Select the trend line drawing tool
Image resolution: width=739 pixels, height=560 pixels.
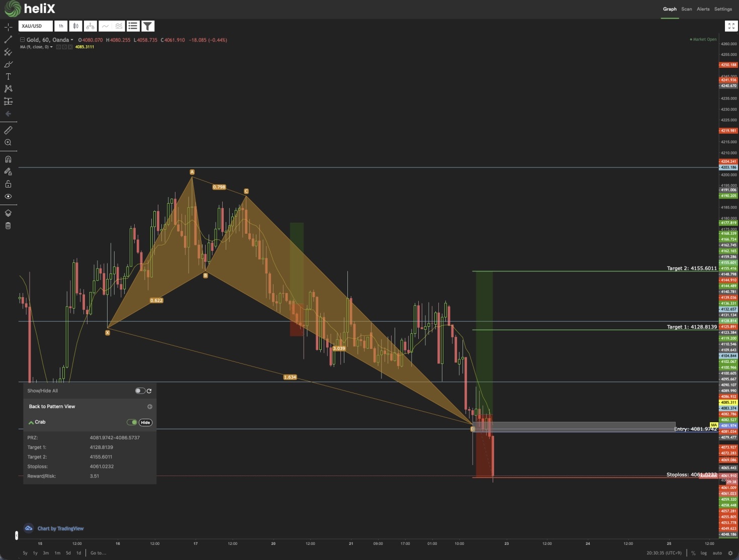tap(8, 39)
